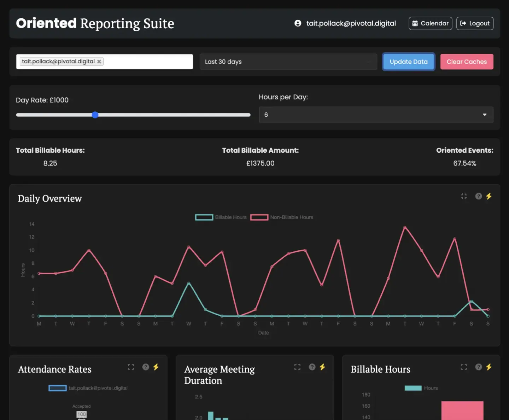Image resolution: width=509 pixels, height=420 pixels.
Task: Click the highest non-billable peak data point
Action: point(405,227)
